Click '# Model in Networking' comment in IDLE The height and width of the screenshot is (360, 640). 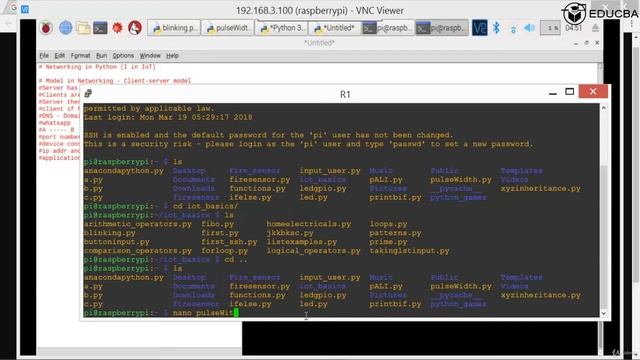click(x=115, y=81)
